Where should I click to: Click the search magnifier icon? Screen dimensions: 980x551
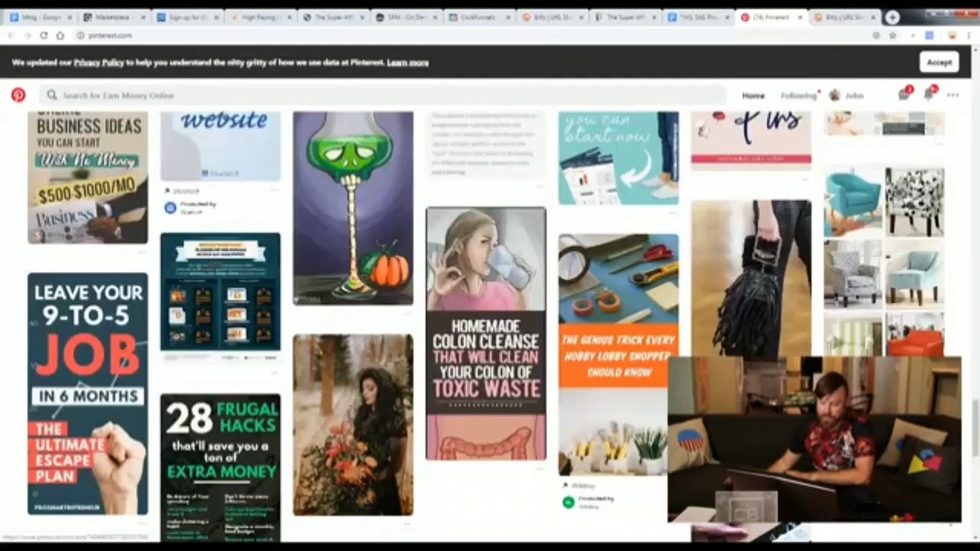point(51,95)
